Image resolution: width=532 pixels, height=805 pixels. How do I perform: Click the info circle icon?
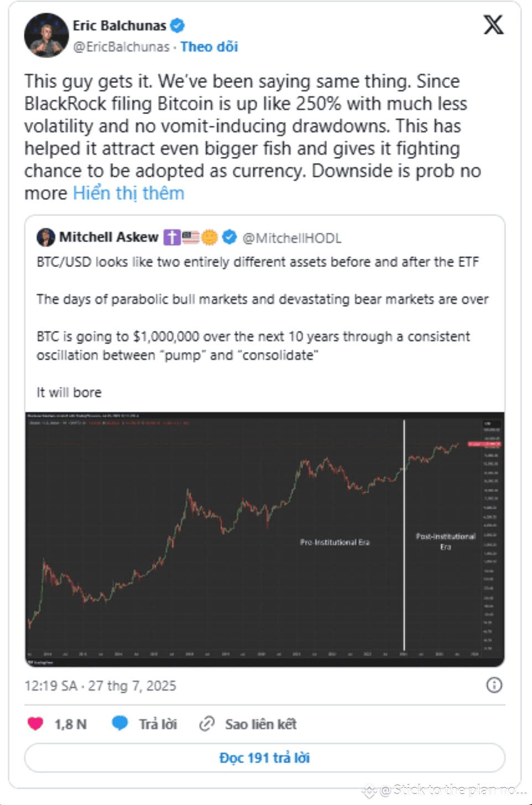click(494, 686)
